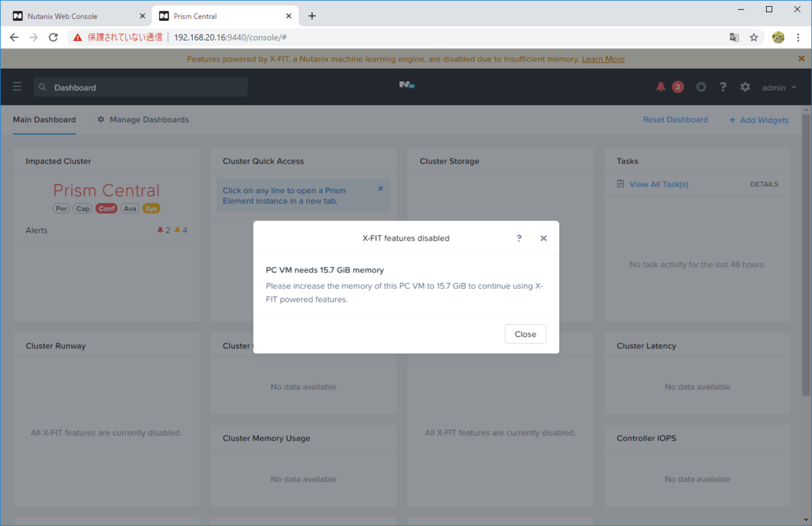
Task: Click the browser address bar URL
Action: (x=230, y=37)
